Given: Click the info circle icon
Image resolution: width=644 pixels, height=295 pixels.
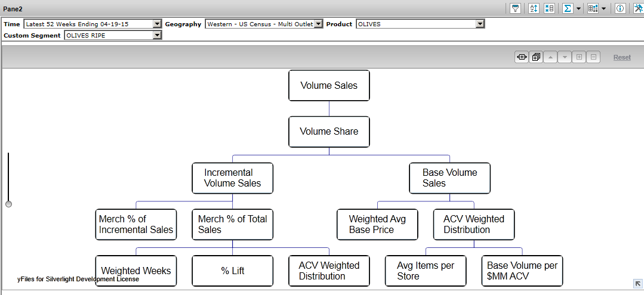Looking at the screenshot, I should 620,8.
